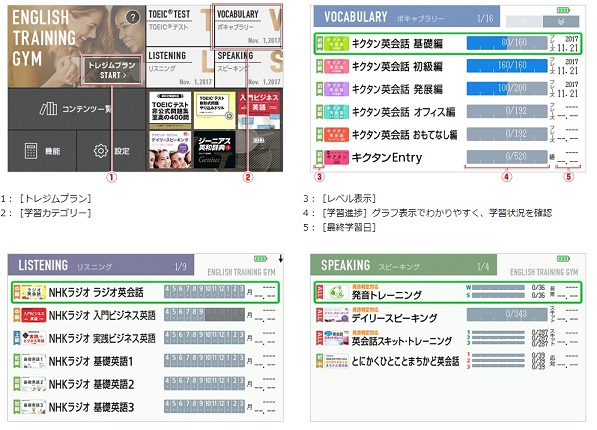Click the 基礎英語3 cover icon
The height and width of the screenshot is (430, 597).
[x=34, y=407]
